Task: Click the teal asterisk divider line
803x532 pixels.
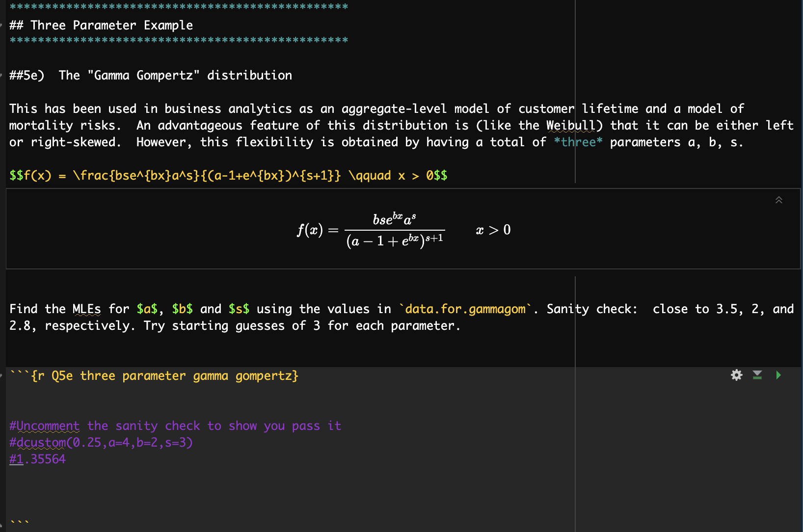Action: [177, 7]
